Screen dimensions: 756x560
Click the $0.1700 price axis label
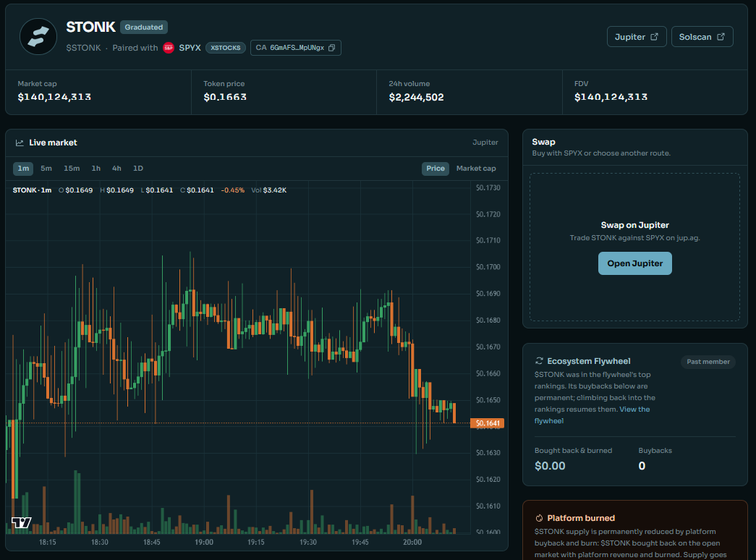[x=488, y=267]
